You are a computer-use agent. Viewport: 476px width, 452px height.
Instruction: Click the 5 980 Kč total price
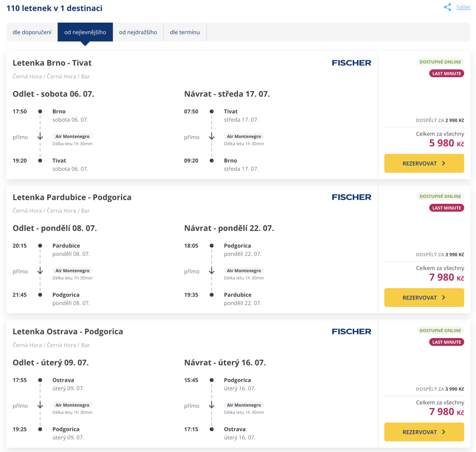pyautogui.click(x=446, y=143)
